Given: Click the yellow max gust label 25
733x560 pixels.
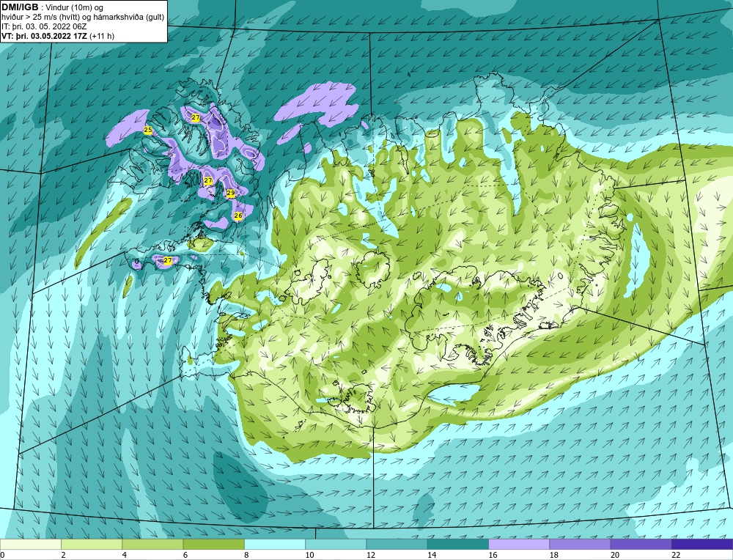Looking at the screenshot, I should pyautogui.click(x=148, y=130).
